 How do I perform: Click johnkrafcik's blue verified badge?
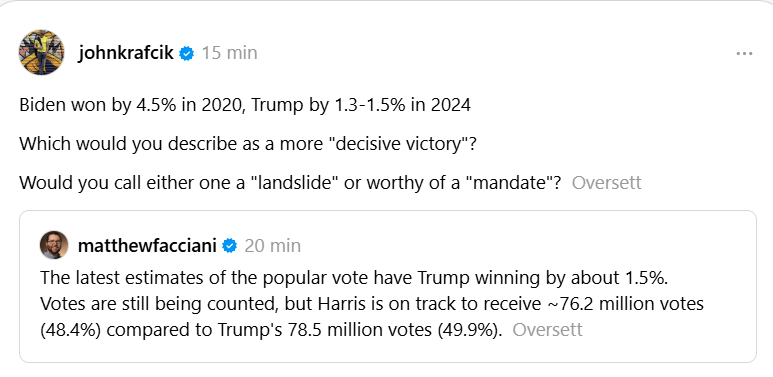pyautogui.click(x=187, y=53)
